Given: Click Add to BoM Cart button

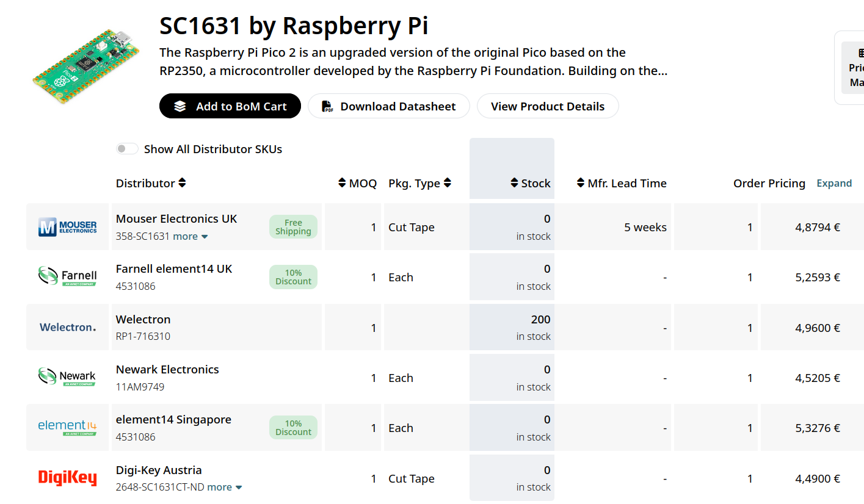Looking at the screenshot, I should coord(230,106).
